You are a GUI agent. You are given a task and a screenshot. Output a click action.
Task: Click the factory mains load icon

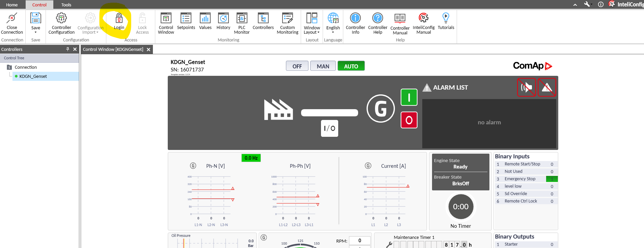(278, 110)
